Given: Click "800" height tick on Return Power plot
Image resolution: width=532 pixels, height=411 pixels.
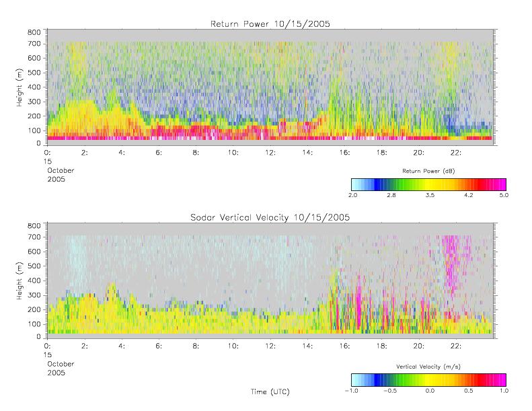Looking at the screenshot, I should click(x=34, y=32).
